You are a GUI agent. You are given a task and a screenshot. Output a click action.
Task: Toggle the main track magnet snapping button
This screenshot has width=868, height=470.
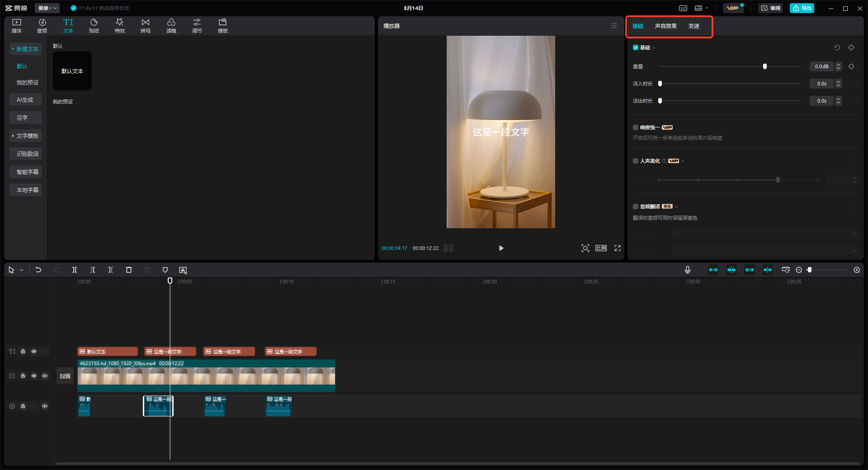[713, 270]
